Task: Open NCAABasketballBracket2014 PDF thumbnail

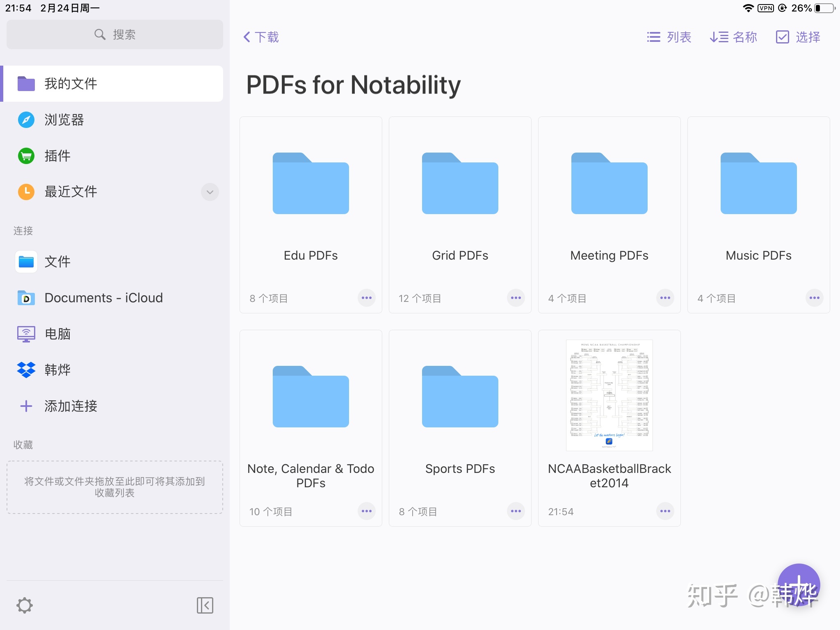Action: tap(609, 395)
